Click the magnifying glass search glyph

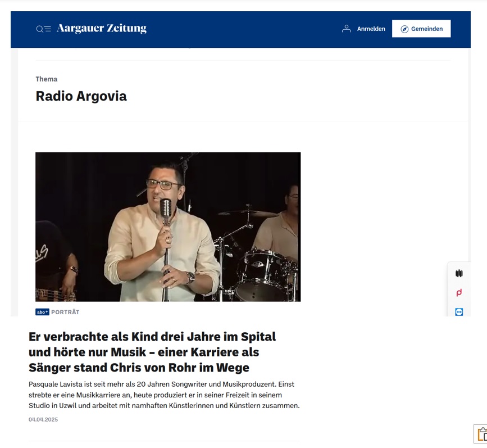40,29
